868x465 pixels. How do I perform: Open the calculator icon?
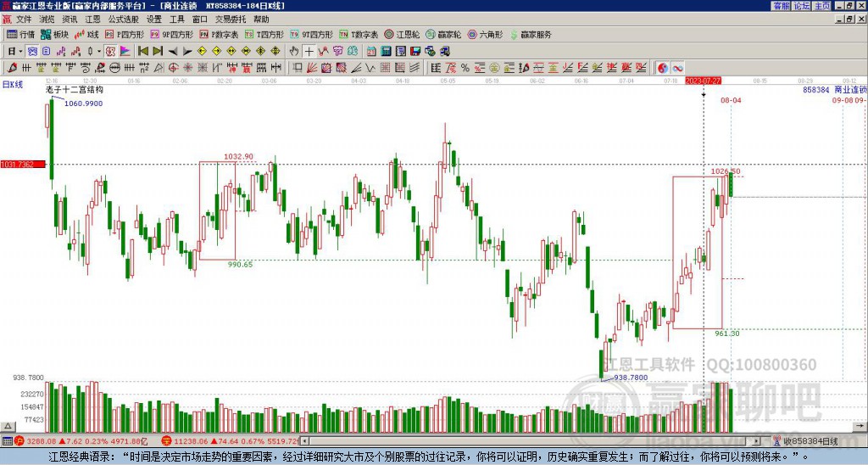pyautogui.click(x=386, y=51)
